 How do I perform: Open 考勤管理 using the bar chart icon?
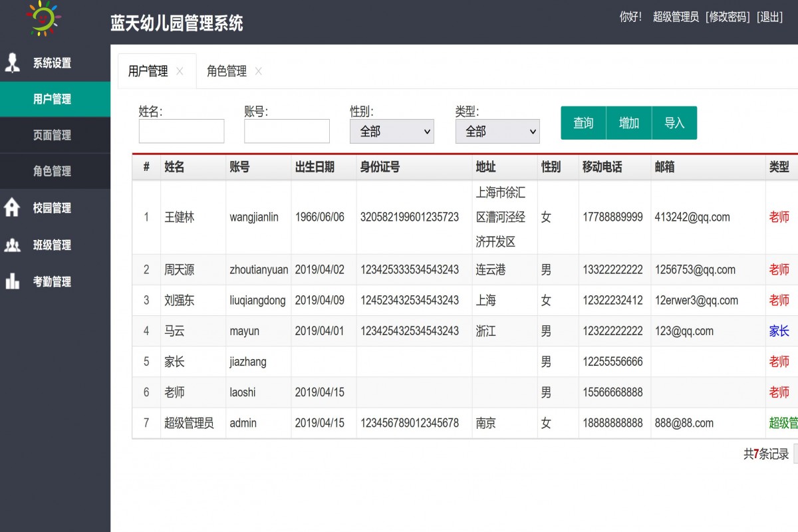pyautogui.click(x=13, y=281)
